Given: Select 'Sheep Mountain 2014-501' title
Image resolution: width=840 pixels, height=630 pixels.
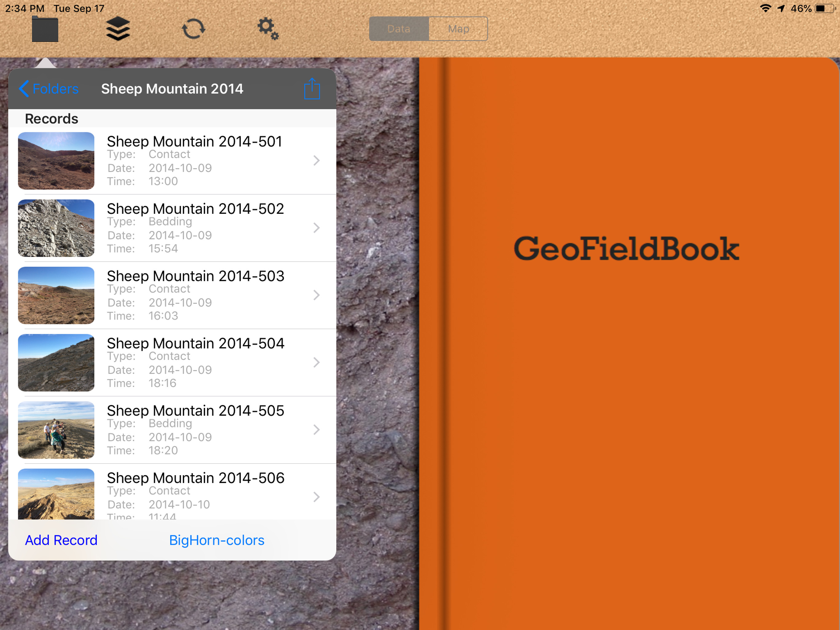Looking at the screenshot, I should (194, 142).
